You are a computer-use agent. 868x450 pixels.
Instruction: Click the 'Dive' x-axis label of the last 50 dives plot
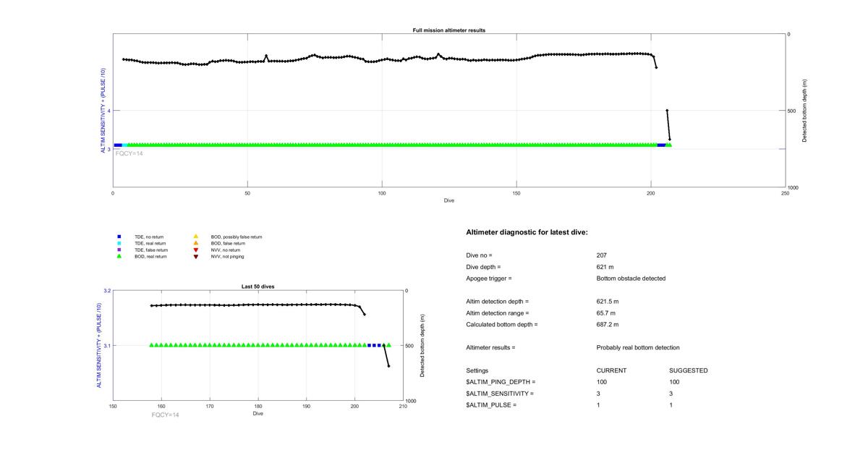click(258, 414)
